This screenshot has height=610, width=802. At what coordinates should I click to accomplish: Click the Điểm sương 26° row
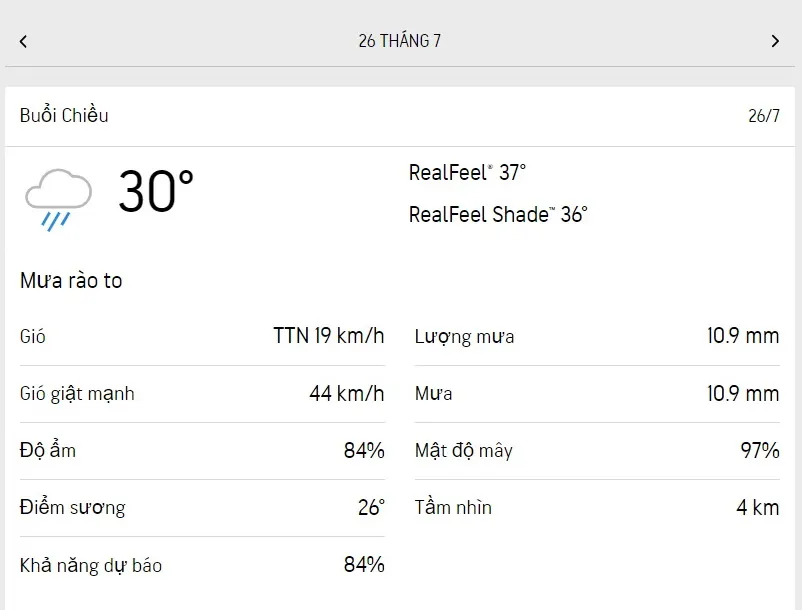pyautogui.click(x=202, y=508)
